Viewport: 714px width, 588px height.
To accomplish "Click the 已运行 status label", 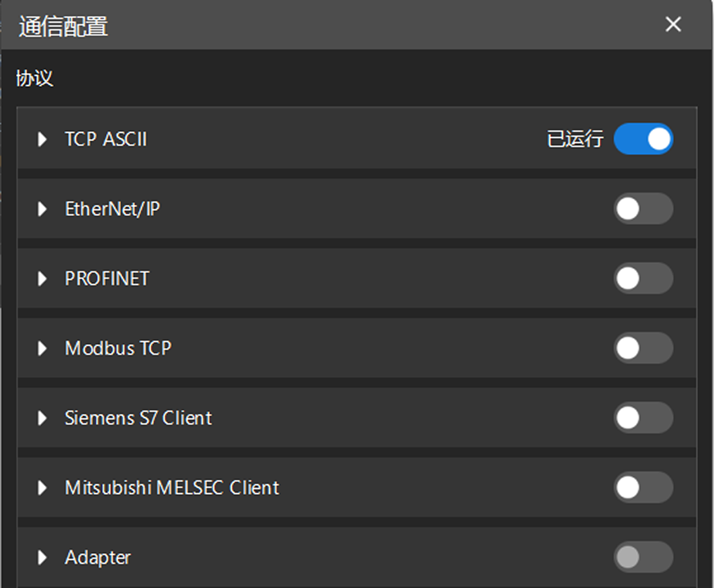I will pyautogui.click(x=576, y=139).
